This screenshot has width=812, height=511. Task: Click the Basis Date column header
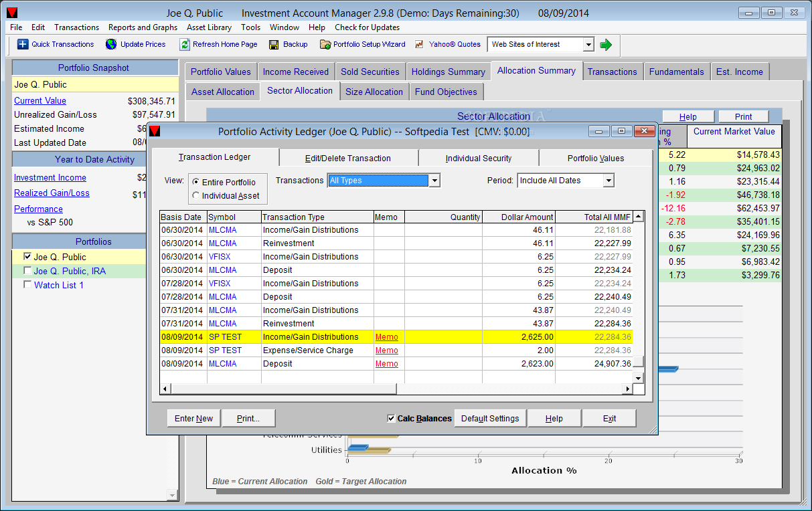[x=183, y=217]
